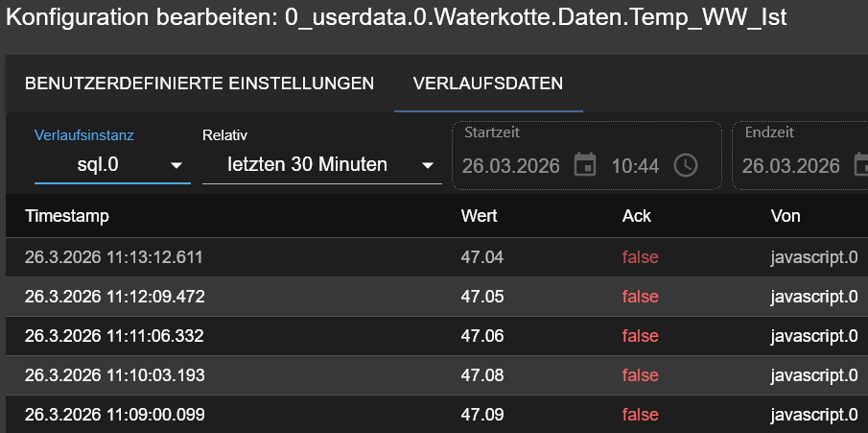868x433 pixels.
Task: Select the history row with value 47.05
Action: pos(482,297)
